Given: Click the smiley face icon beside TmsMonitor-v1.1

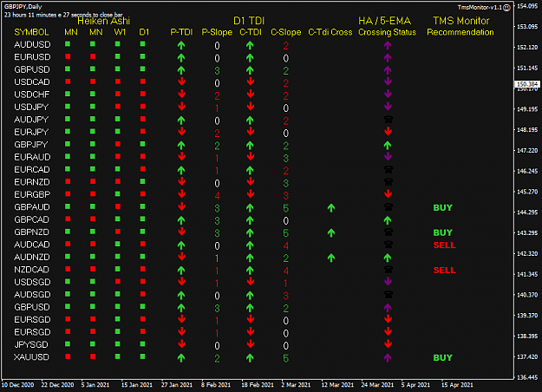Looking at the screenshot, I should (506, 7).
